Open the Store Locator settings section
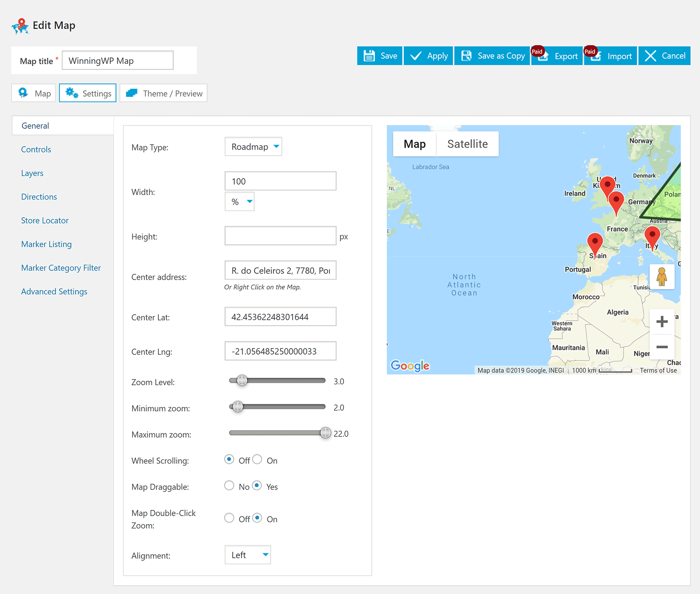700x594 pixels. tap(45, 220)
